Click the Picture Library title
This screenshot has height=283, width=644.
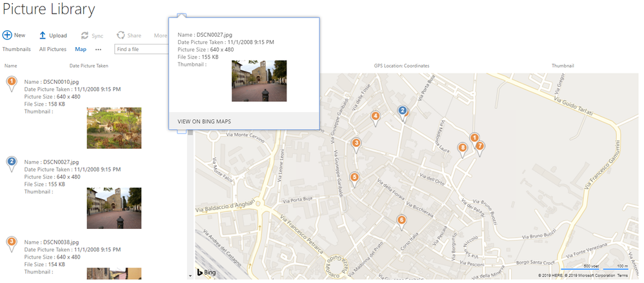49,9
